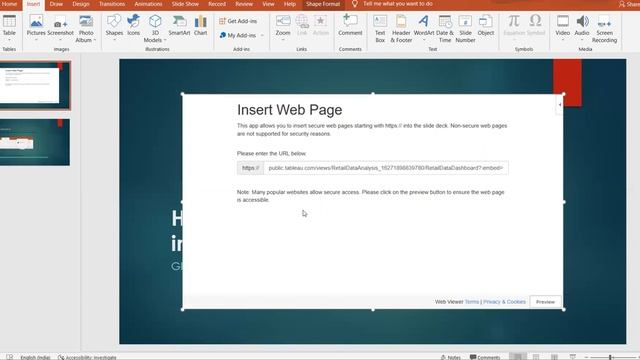Create a Photo Album
This screenshot has width=640, height=360.
tap(86, 28)
